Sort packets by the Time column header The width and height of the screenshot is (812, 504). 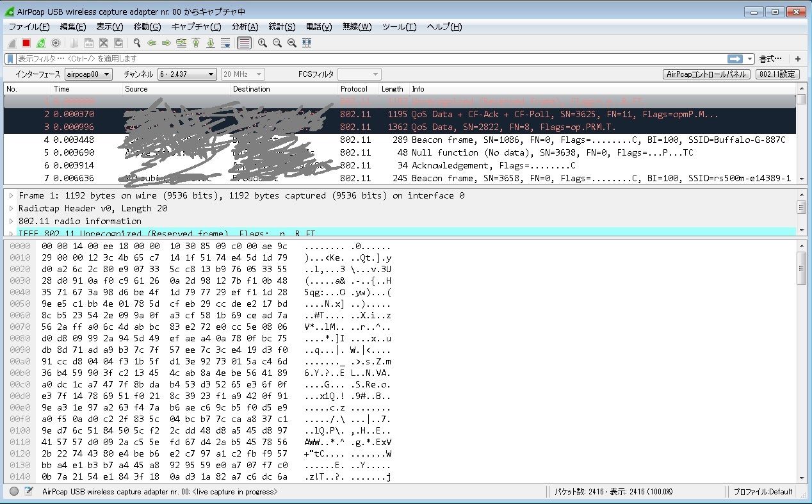(87, 89)
